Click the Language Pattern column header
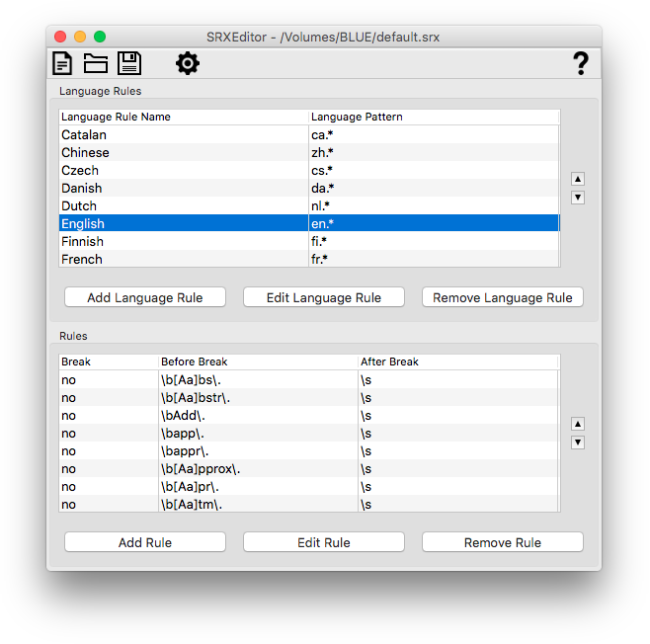Image resolution: width=650 pixels, height=644 pixels. 434,117
